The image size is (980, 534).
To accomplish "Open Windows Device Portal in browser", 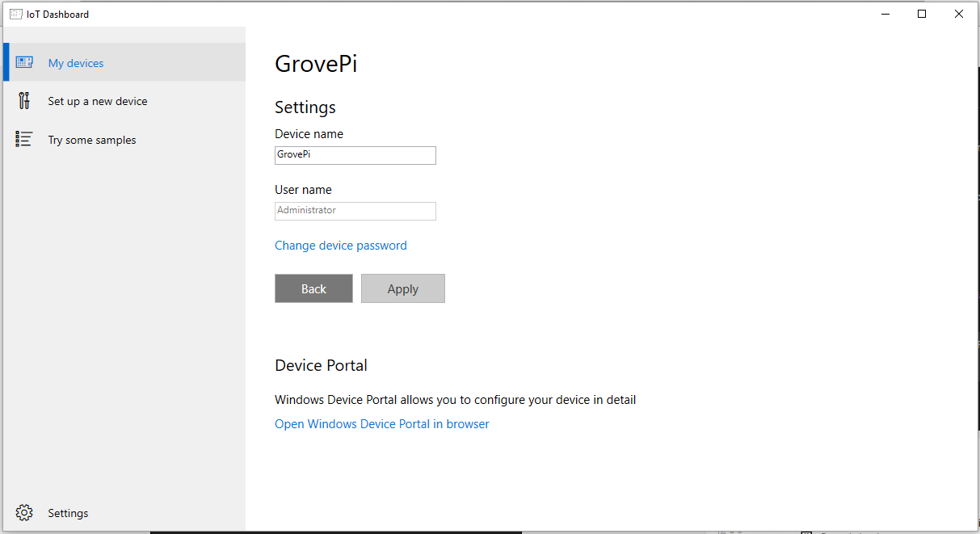I will [x=382, y=424].
